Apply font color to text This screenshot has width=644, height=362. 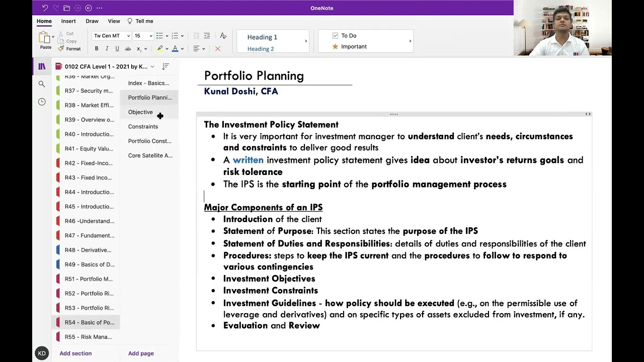tap(175, 49)
